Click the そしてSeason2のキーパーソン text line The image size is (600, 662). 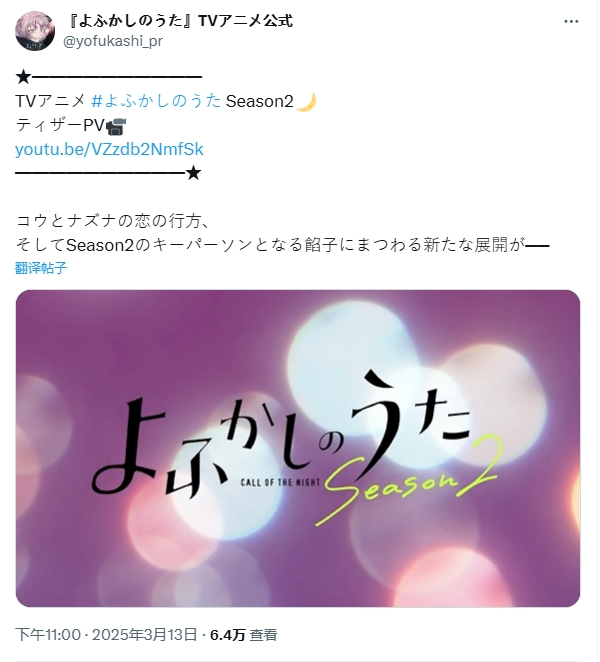[282, 245]
